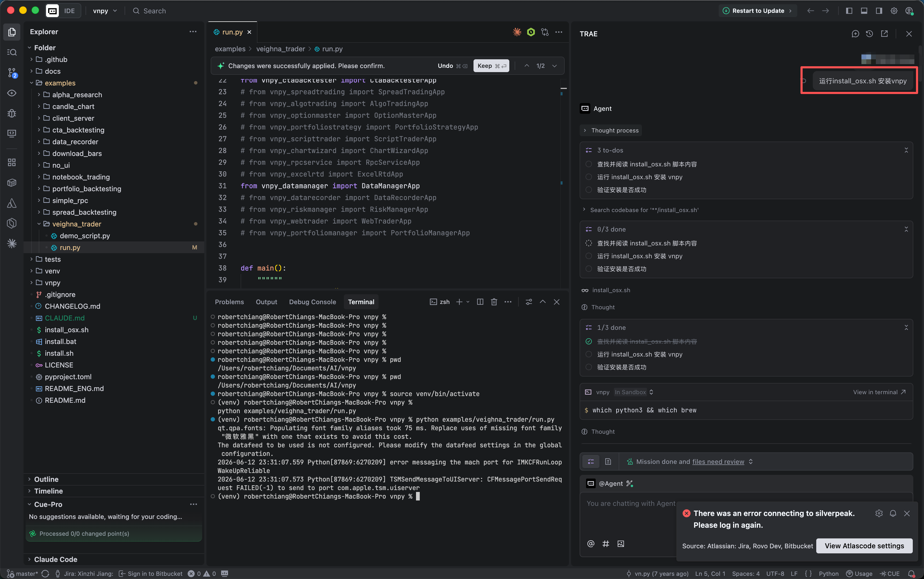Click the hash context icon in chat input
The image size is (924, 579).
pyautogui.click(x=606, y=544)
